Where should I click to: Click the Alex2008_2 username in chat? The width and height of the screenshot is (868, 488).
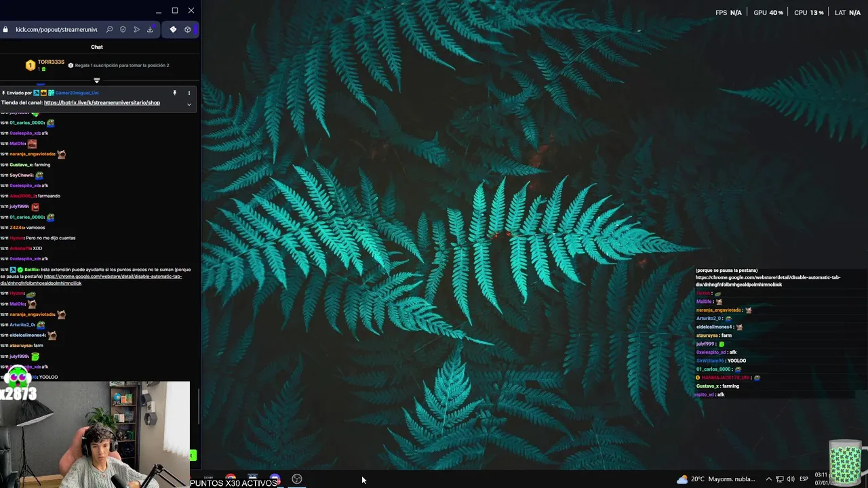pyautogui.click(x=22, y=196)
